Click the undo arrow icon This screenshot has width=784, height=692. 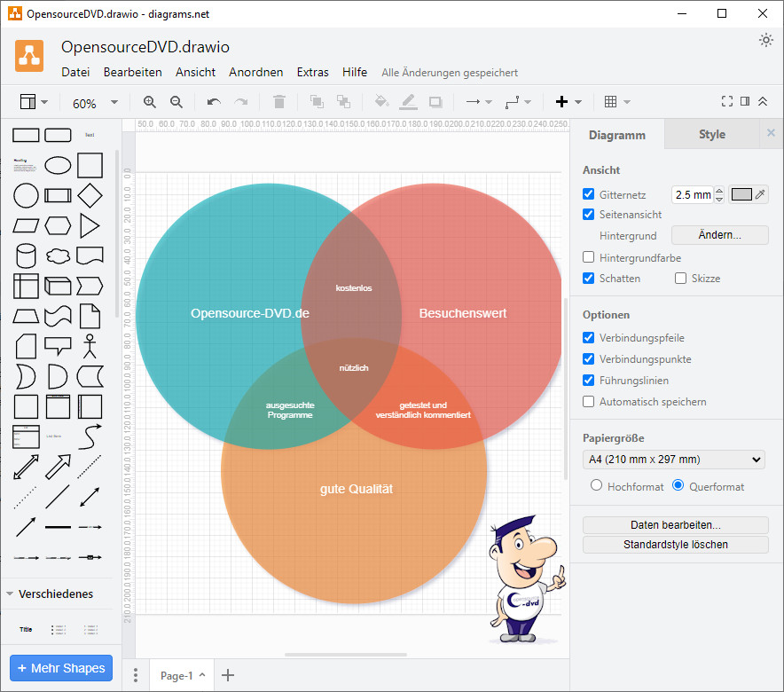[214, 102]
